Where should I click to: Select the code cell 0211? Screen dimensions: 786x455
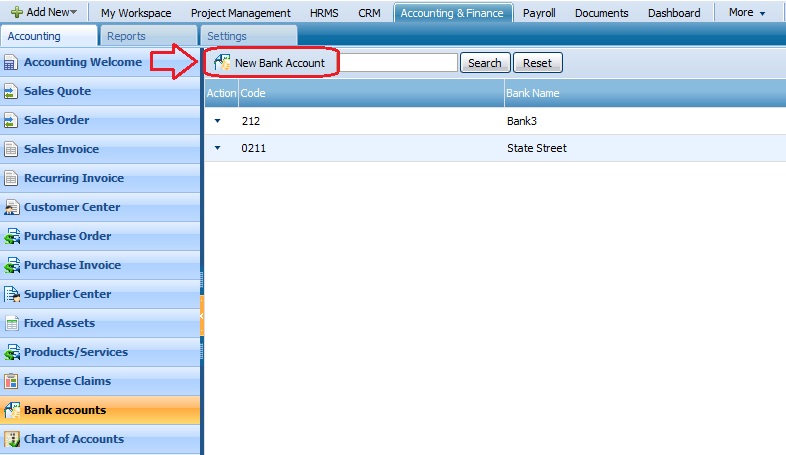(x=254, y=148)
